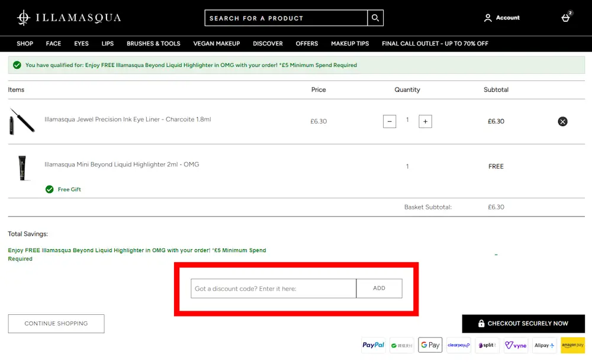This screenshot has width=592, height=364.
Task: Select the Clearpay payment icon
Action: [459, 345]
